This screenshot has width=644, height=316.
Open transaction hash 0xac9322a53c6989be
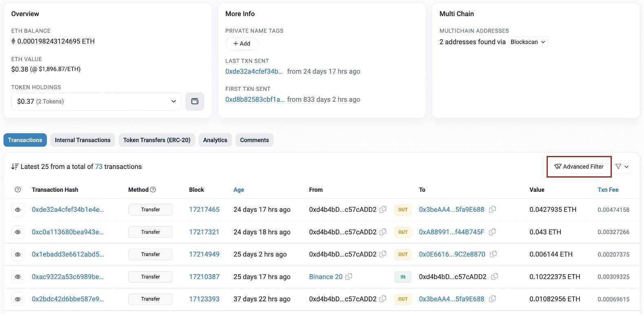click(x=68, y=276)
